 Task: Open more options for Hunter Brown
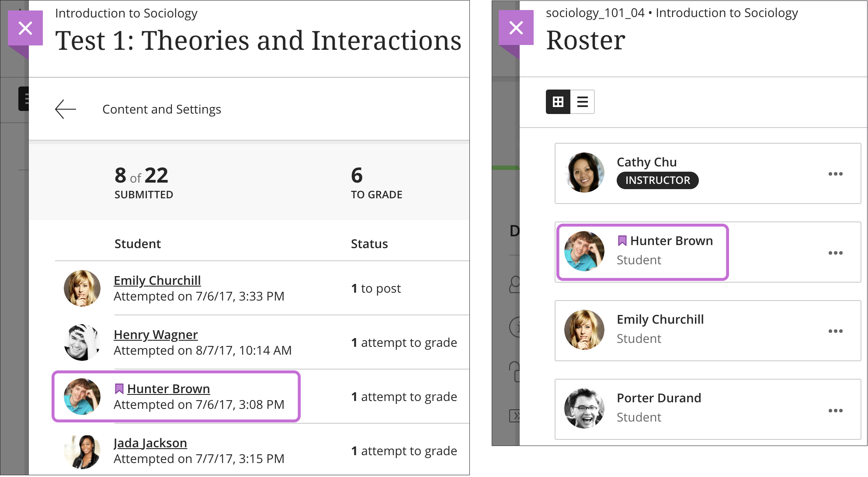(835, 253)
